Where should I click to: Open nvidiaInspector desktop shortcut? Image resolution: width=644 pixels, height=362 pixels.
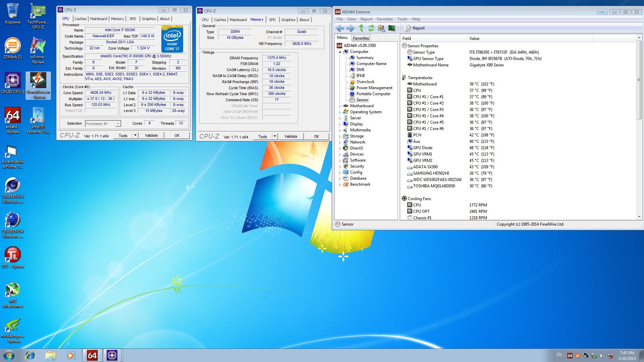pos(12,330)
